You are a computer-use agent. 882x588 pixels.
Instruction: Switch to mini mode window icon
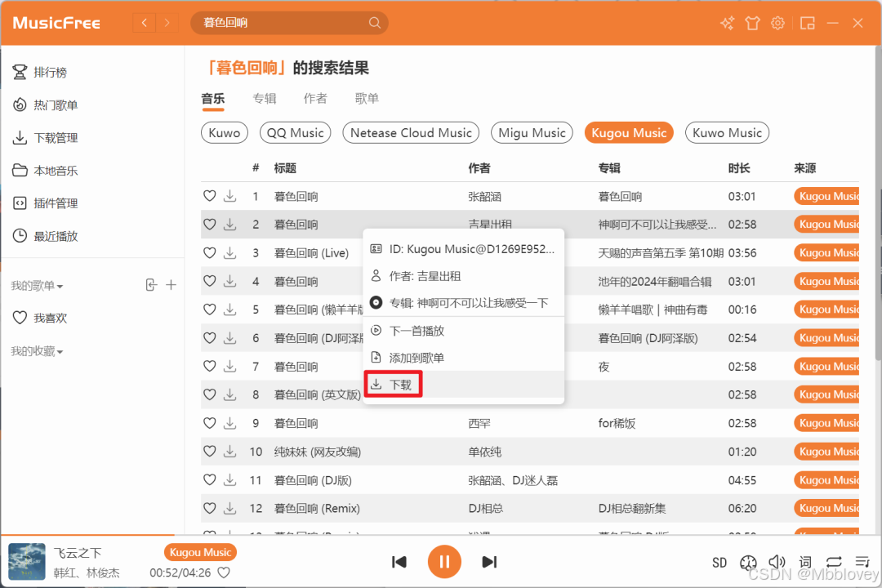click(x=807, y=23)
